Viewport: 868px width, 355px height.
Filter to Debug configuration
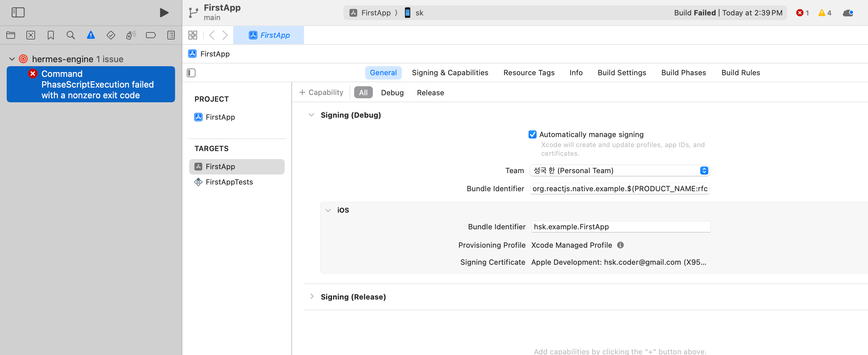(392, 93)
